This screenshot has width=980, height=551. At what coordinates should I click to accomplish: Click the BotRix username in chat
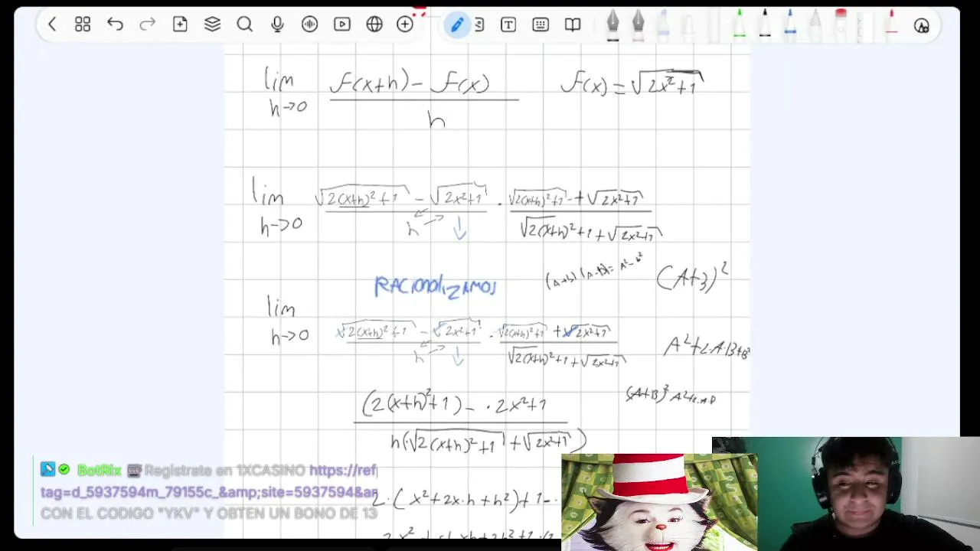pyautogui.click(x=99, y=470)
